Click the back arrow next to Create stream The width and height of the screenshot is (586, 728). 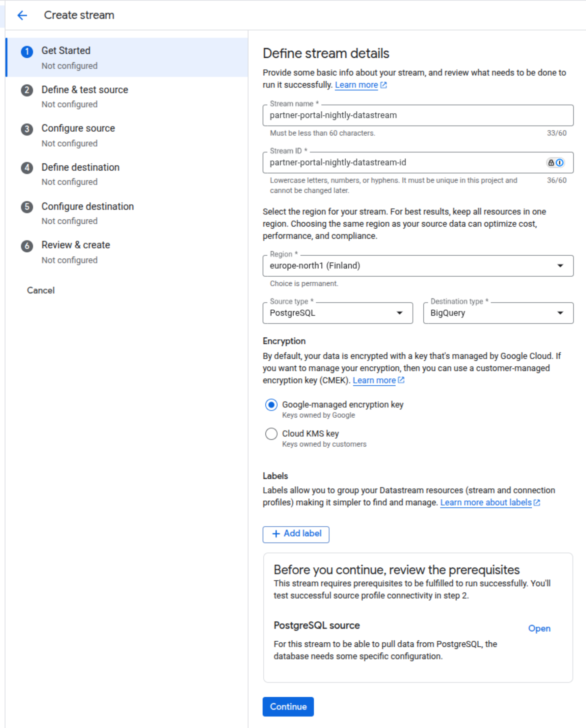coord(22,15)
